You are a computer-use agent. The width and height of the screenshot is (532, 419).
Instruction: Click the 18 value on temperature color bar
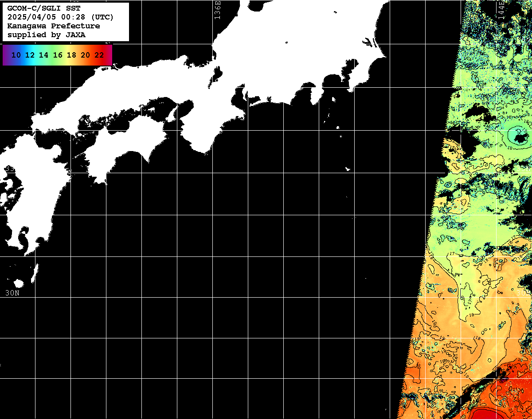[71, 55]
